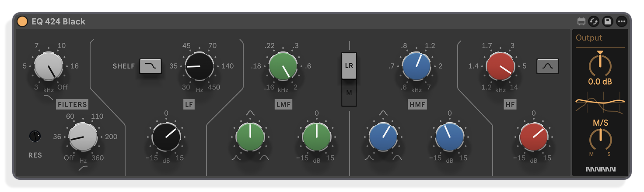Click the narrow bandwidth icon under HMF Q knob

click(x=370, y=158)
